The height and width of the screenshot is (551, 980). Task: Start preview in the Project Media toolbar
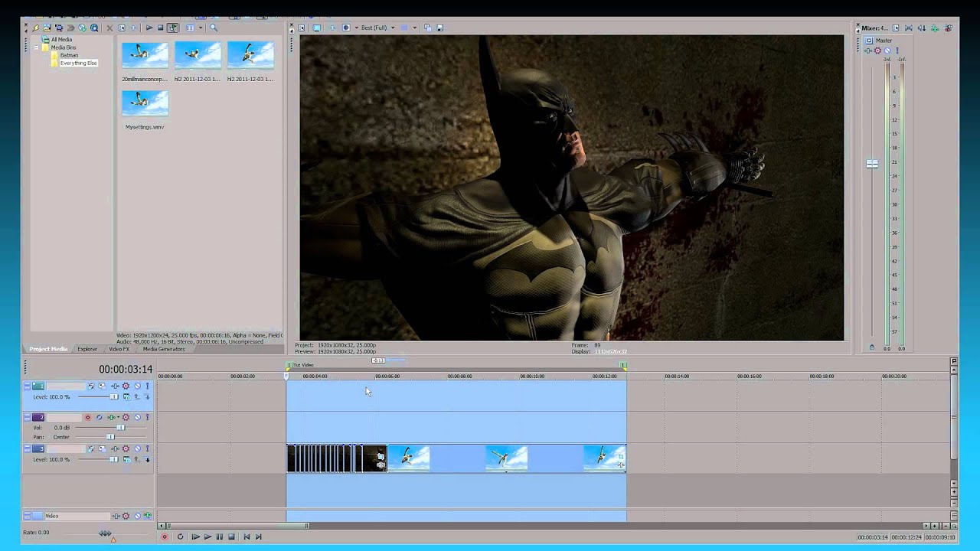(149, 28)
